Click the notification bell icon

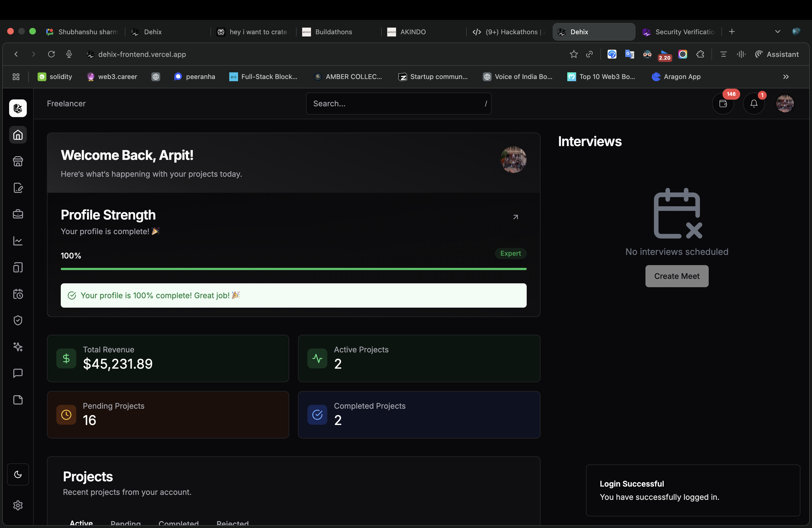pyautogui.click(x=754, y=104)
